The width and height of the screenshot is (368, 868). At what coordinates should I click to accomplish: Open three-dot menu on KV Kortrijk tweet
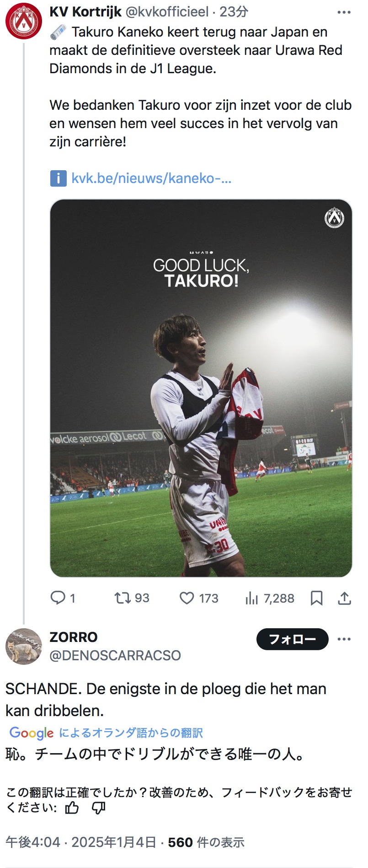point(344,12)
